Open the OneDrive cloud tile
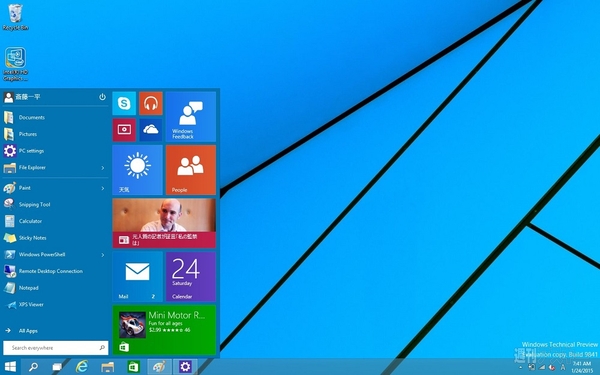This screenshot has width=600, height=375. (x=151, y=130)
